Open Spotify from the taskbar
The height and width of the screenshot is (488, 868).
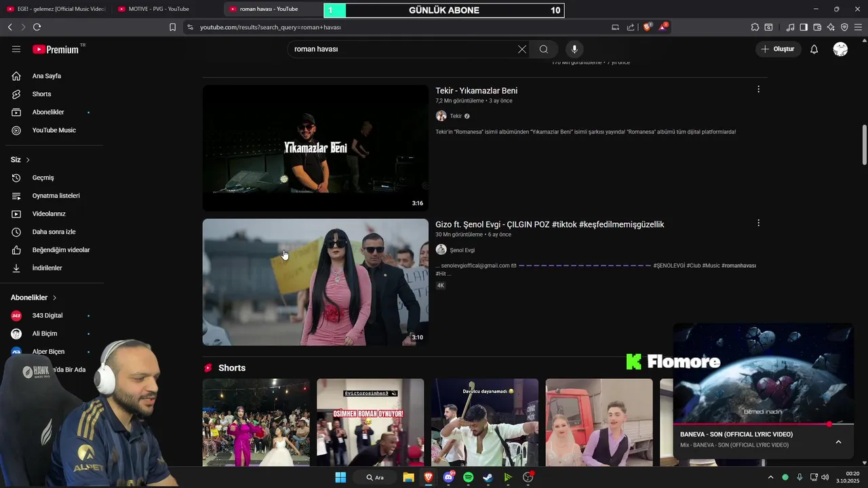coord(468,477)
